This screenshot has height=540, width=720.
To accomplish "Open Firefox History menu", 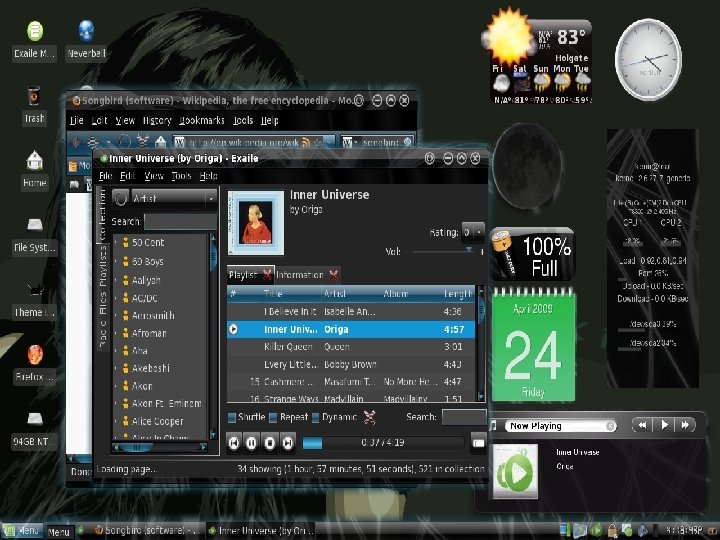I will tap(157, 120).
